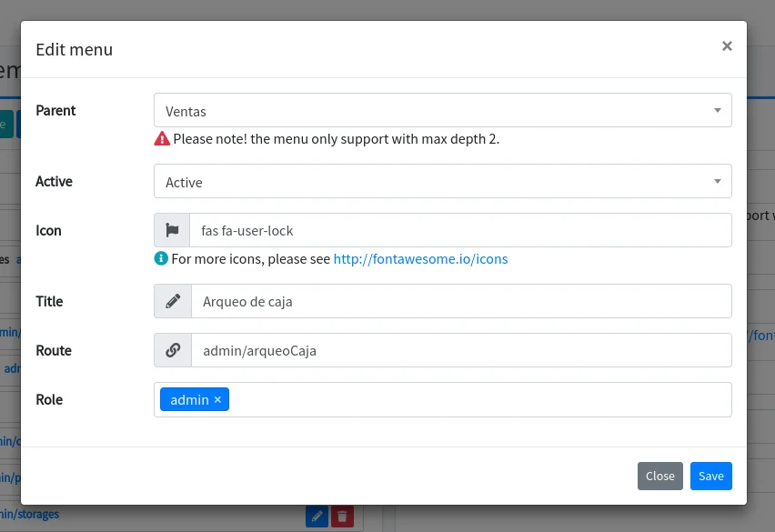
Task: Click empty area of Role tag input
Action: click(x=478, y=400)
